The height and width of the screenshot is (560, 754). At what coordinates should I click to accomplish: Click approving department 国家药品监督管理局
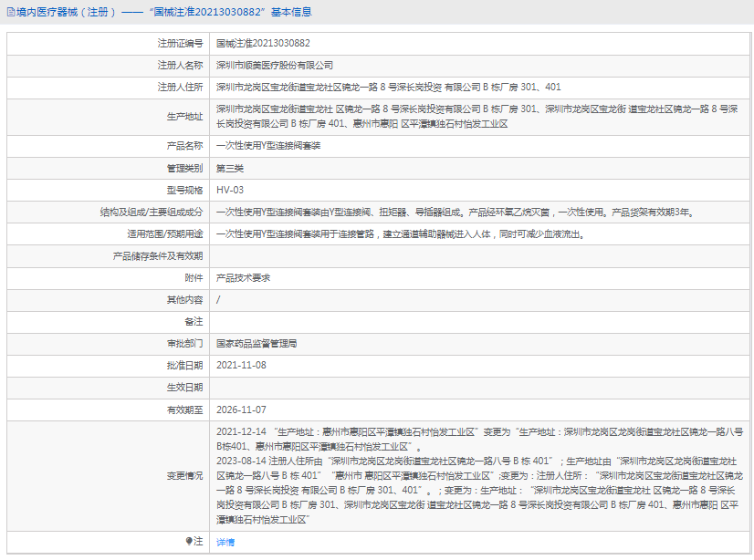[257, 344]
